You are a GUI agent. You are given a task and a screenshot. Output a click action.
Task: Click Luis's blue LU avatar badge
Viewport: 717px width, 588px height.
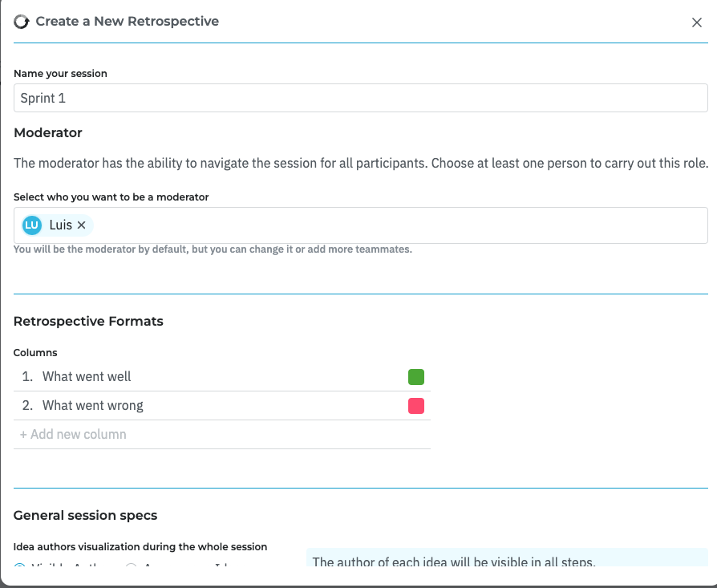(30, 225)
